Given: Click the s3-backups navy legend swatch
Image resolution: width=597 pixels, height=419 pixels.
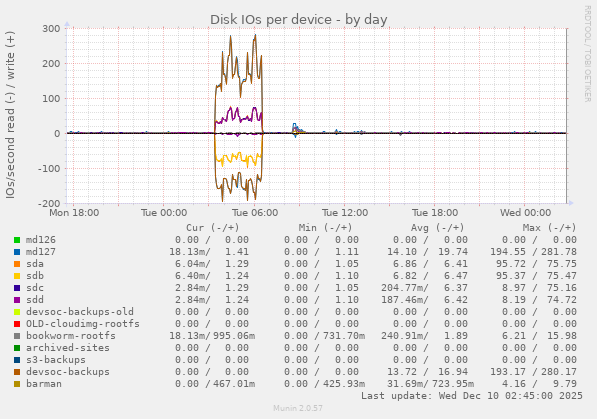Looking at the screenshot, I should (17, 360).
